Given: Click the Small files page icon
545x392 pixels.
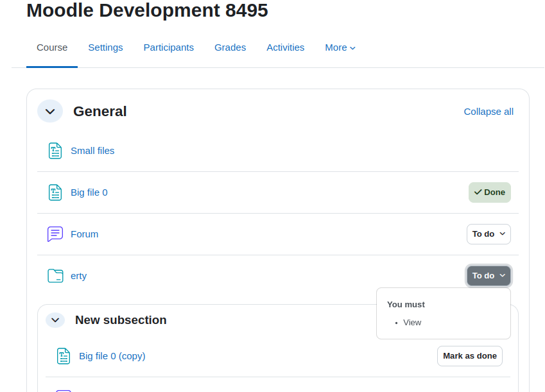Looking at the screenshot, I should pyautogui.click(x=55, y=151).
